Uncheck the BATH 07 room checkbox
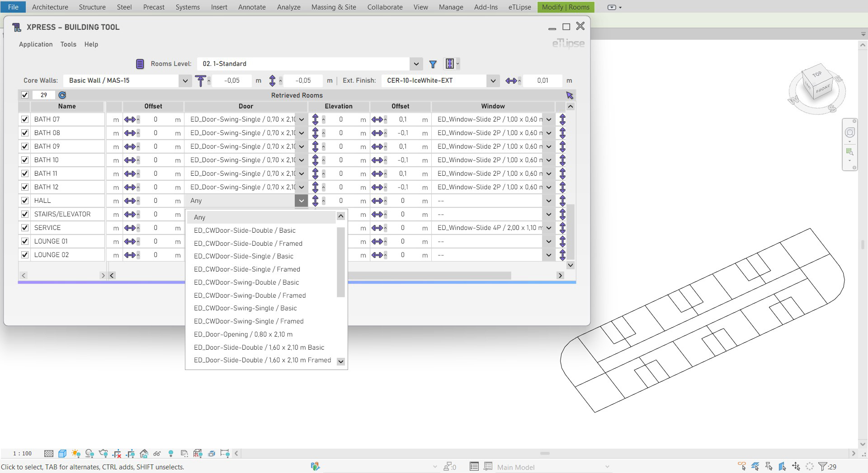The image size is (868, 473). coord(25,119)
